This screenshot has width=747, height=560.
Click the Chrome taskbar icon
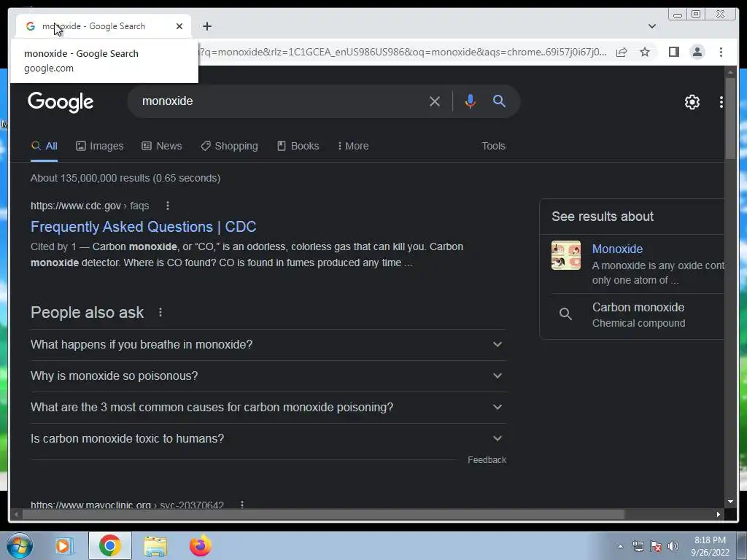[109, 545]
